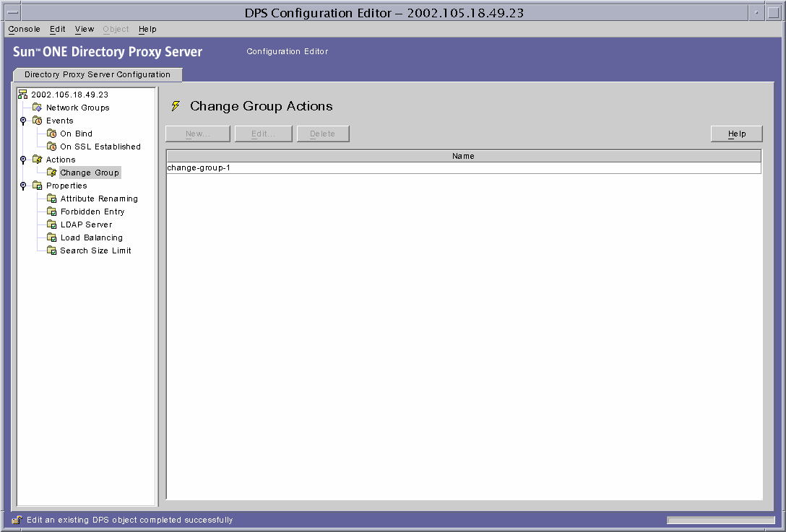Select the Attribute Renaming property icon
Screen dimensions: 786x532
tap(51, 198)
